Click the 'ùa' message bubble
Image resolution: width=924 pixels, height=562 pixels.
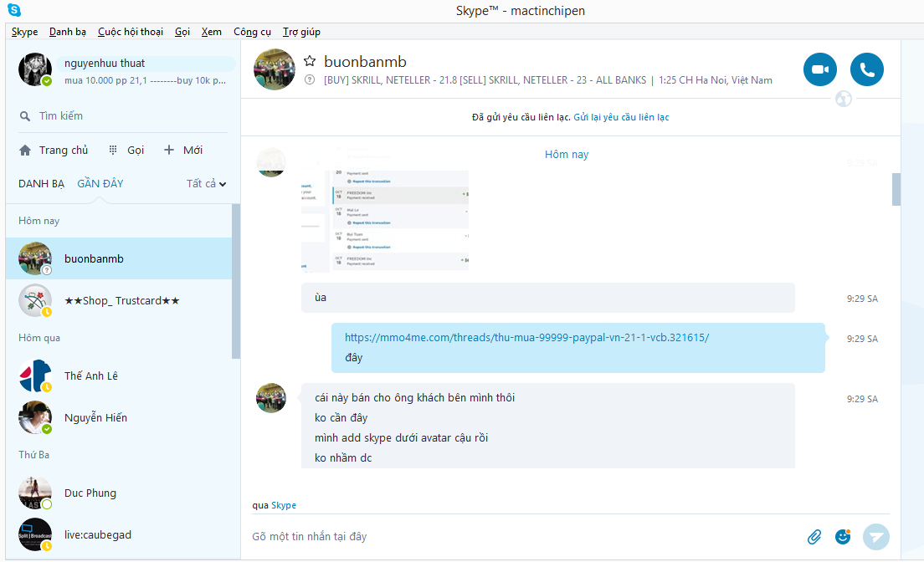click(x=548, y=298)
